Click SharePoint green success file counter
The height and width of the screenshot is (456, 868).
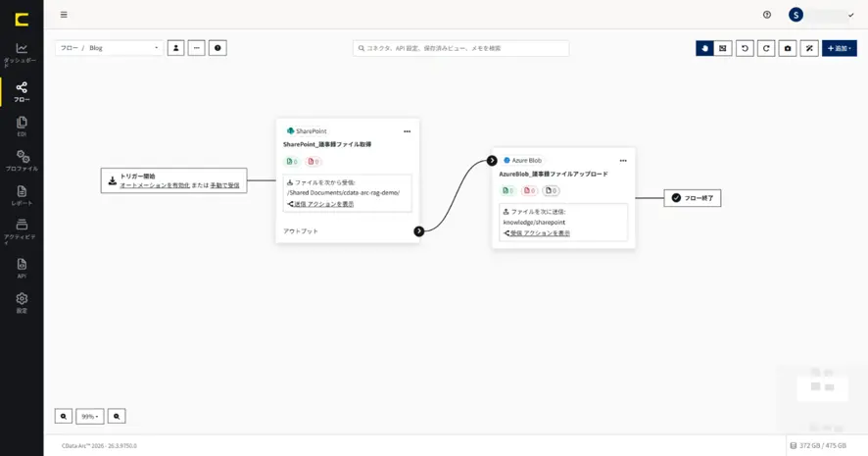coord(292,161)
